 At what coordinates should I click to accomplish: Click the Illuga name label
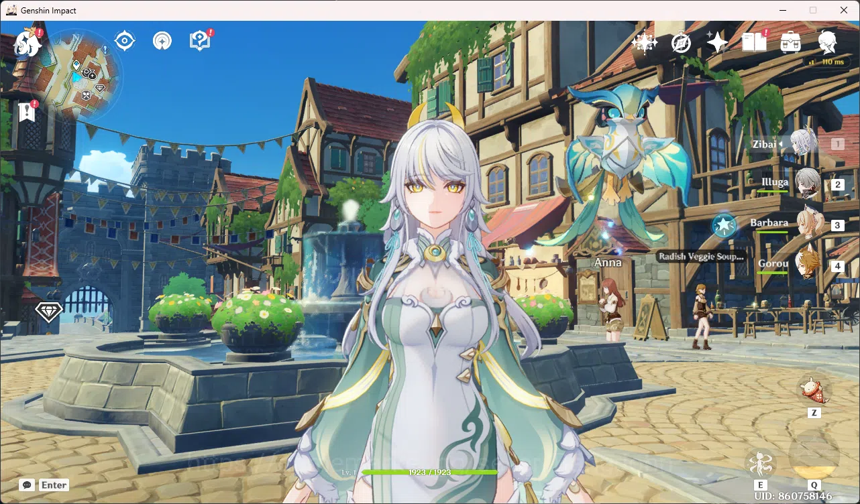tap(775, 182)
